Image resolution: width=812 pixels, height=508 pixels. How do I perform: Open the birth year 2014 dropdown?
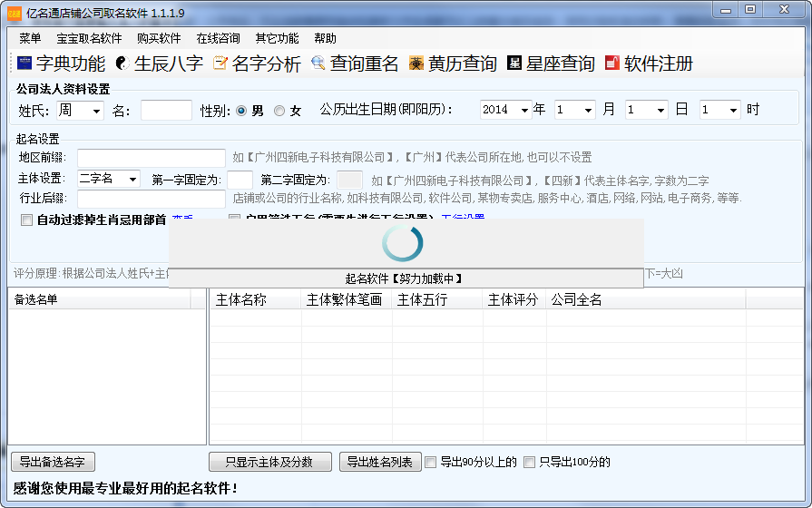pyautogui.click(x=524, y=110)
